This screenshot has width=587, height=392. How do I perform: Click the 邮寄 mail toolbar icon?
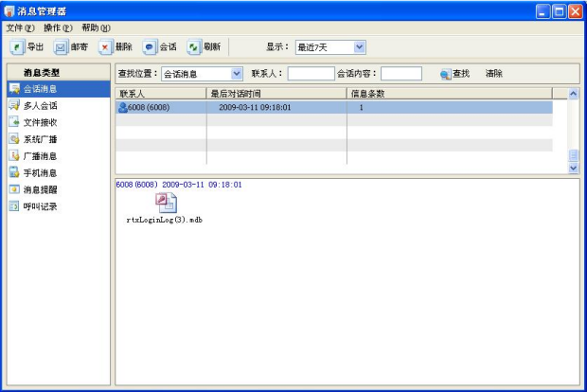point(61,47)
